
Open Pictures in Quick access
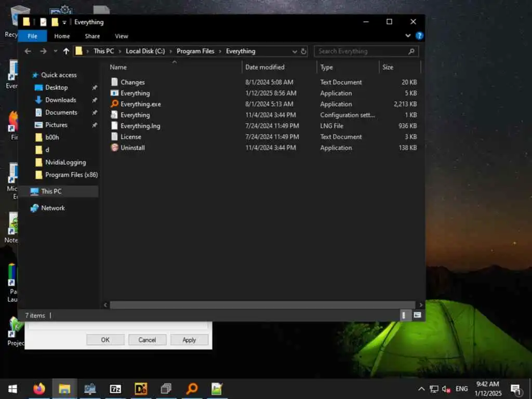pyautogui.click(x=56, y=125)
